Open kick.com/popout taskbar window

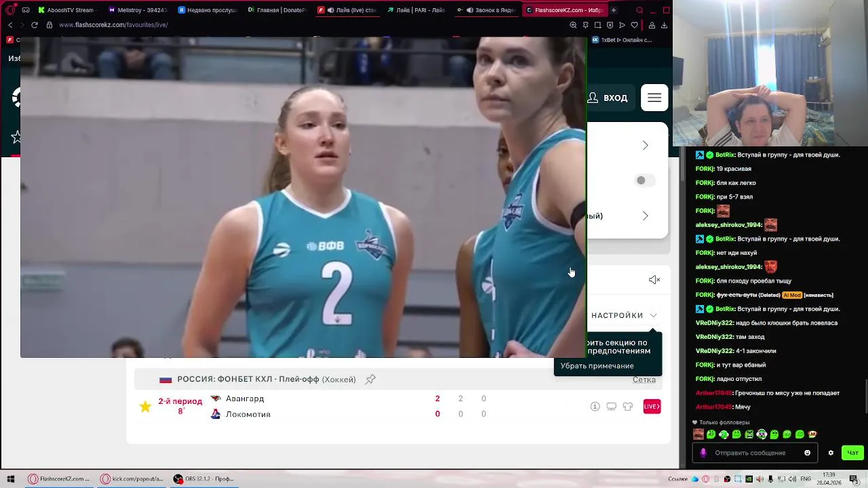point(132,479)
